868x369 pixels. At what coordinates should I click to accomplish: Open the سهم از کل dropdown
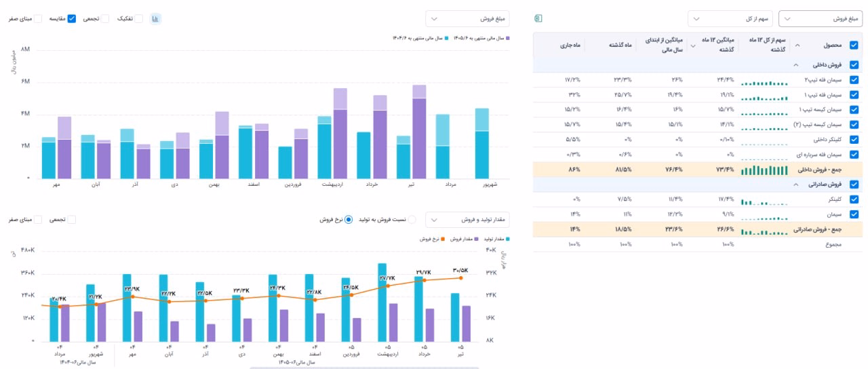pos(730,19)
